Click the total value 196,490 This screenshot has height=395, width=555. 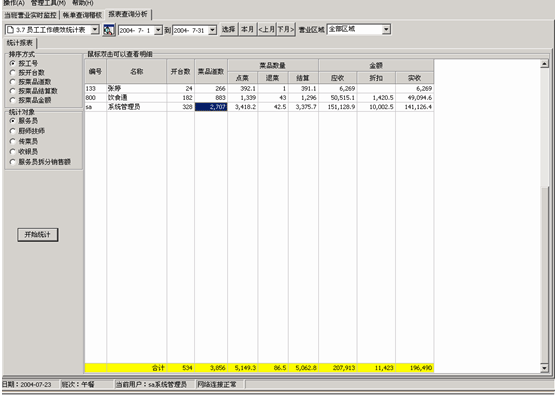(x=414, y=368)
